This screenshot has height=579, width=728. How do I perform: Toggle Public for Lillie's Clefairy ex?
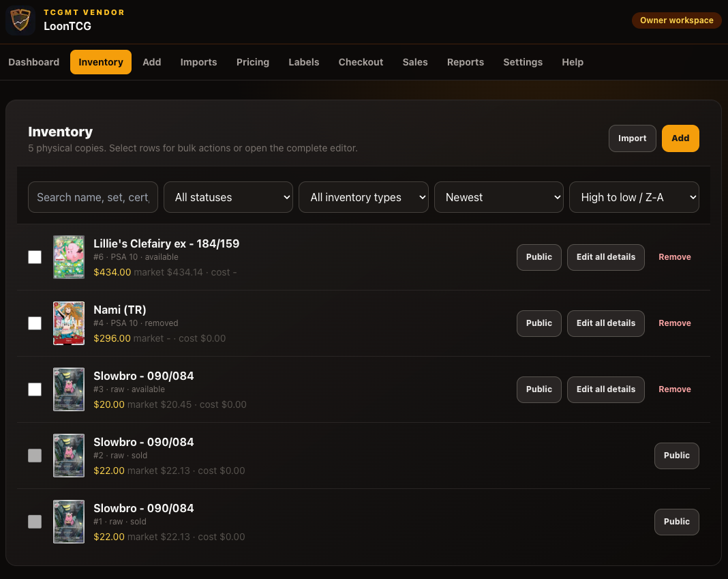pyautogui.click(x=539, y=257)
